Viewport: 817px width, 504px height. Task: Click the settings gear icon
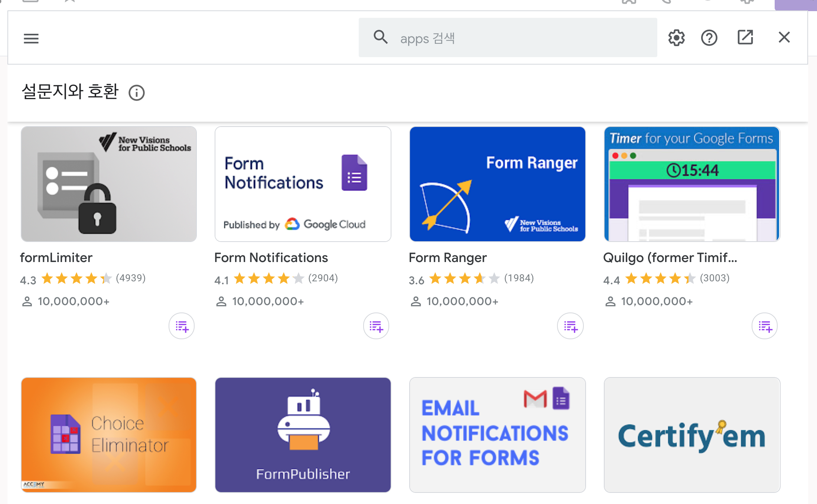tap(676, 38)
